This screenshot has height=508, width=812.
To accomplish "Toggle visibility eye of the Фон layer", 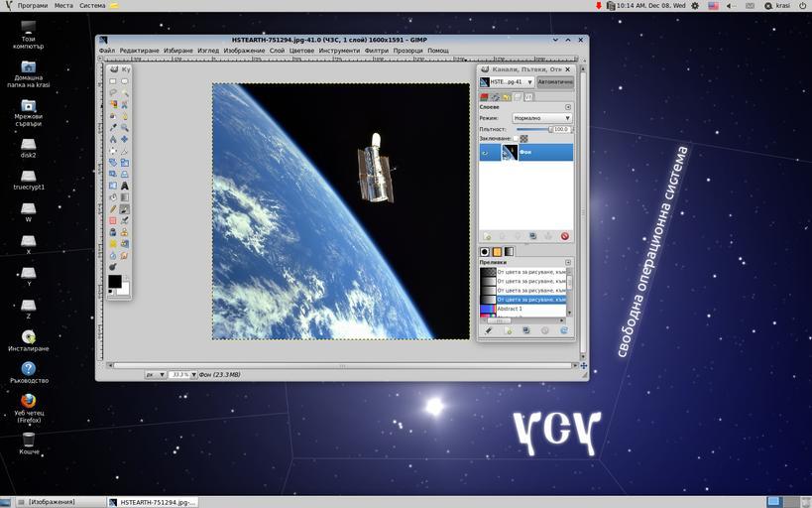I will point(486,153).
